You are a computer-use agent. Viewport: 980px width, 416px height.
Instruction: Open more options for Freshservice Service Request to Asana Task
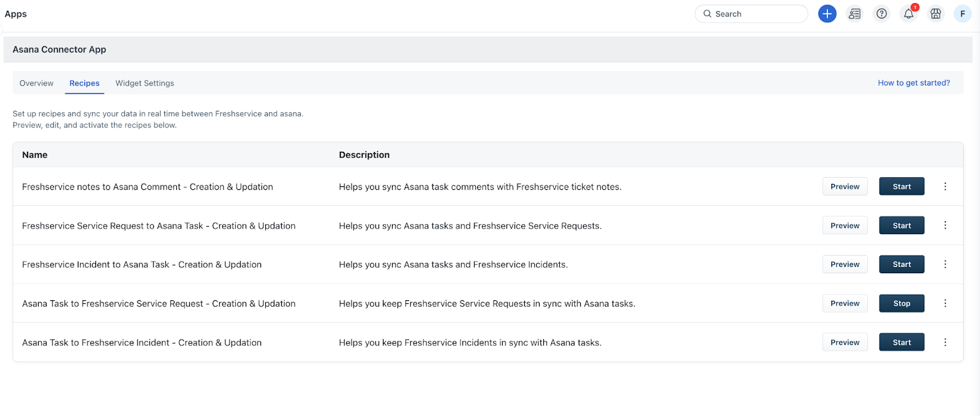click(x=945, y=225)
